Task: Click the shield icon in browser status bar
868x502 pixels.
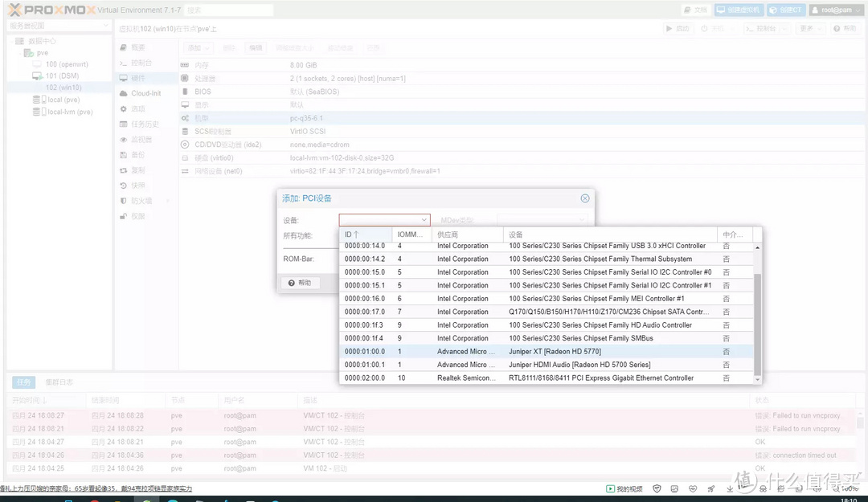Action: coord(657,488)
